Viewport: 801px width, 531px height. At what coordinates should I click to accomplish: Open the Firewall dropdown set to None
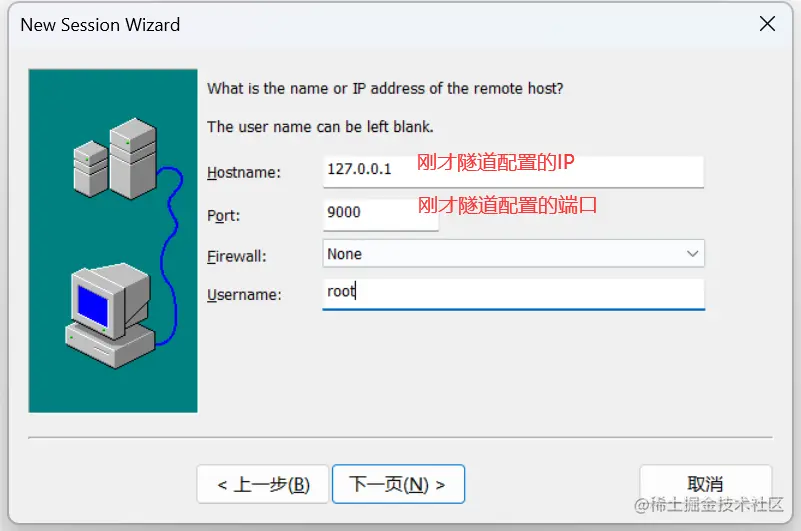point(513,253)
